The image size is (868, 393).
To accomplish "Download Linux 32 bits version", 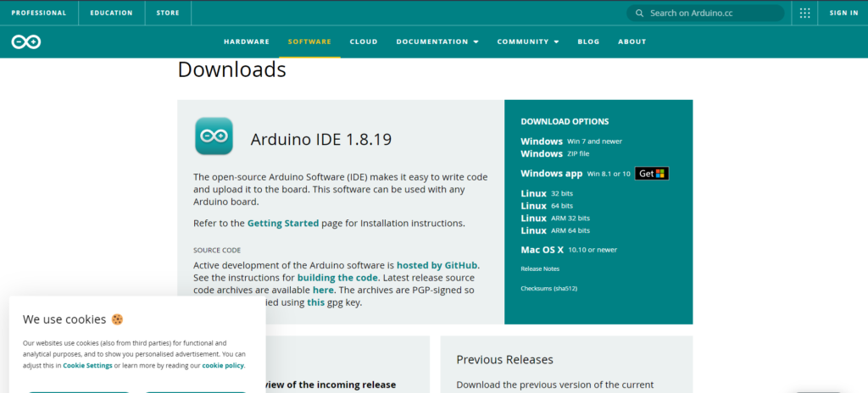I will [547, 193].
